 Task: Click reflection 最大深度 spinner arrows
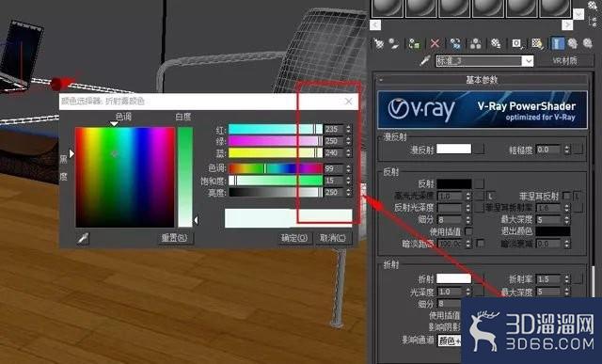tap(567, 220)
